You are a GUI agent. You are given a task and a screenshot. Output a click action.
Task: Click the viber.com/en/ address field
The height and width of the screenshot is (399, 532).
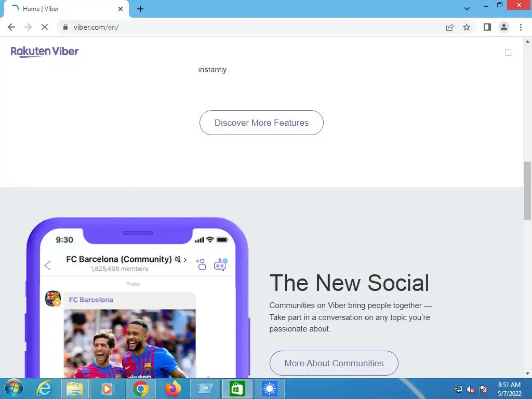(251, 27)
